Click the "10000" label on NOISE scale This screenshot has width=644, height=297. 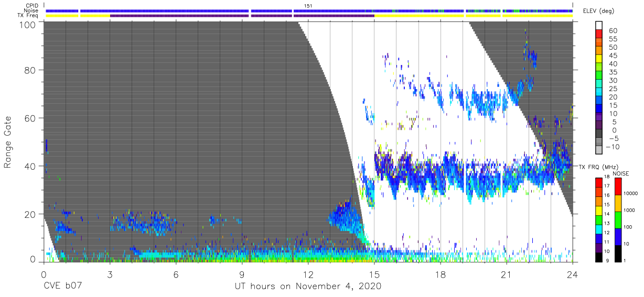631,194
